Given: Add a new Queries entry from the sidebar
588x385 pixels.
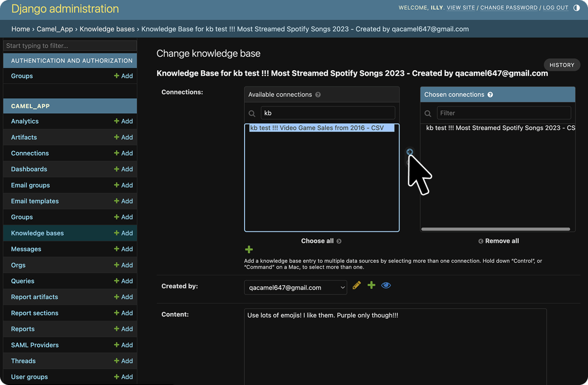Looking at the screenshot, I should pyautogui.click(x=123, y=281).
